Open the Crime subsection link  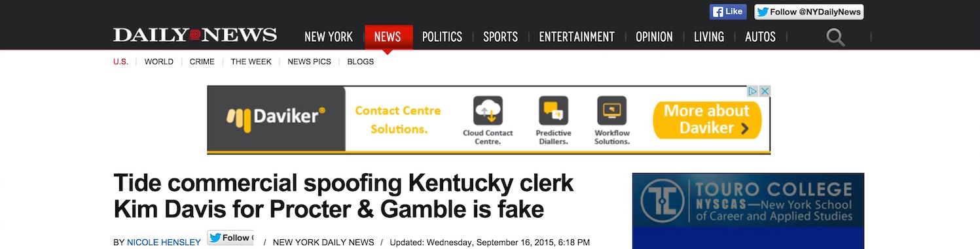coord(202,61)
